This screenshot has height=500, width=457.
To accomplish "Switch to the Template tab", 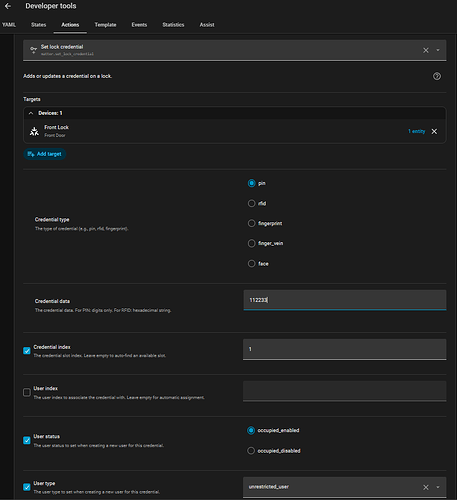I will pos(105,25).
